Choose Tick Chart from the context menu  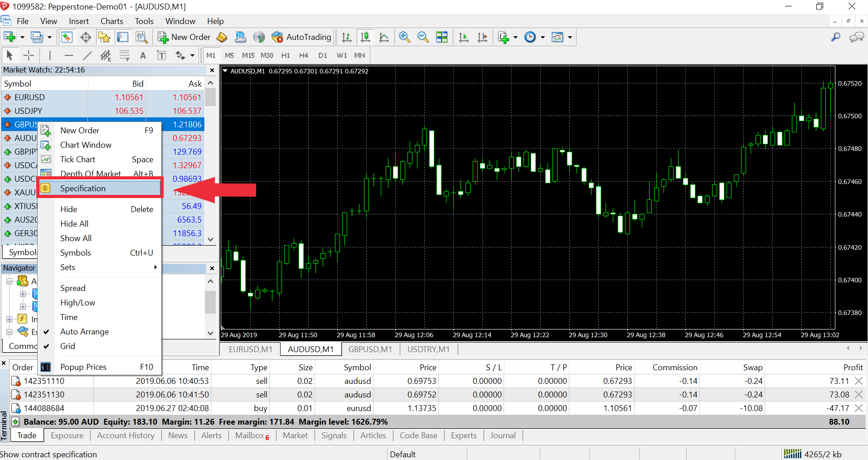pyautogui.click(x=100, y=160)
